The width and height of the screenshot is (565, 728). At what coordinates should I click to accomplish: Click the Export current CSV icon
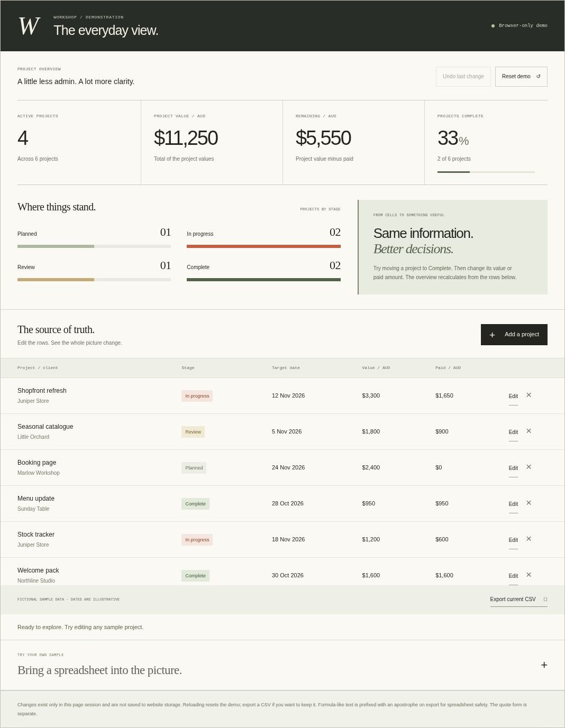(x=545, y=599)
